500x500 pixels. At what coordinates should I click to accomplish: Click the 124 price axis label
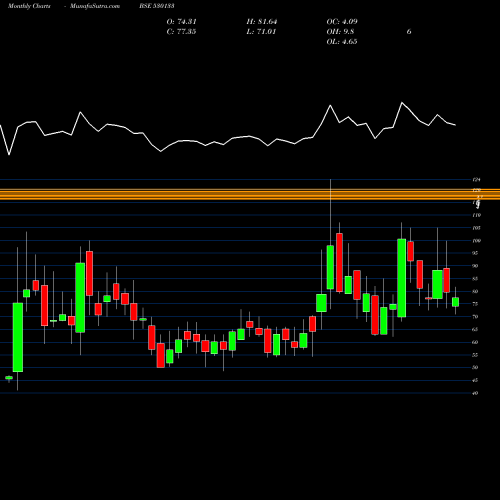point(477,180)
